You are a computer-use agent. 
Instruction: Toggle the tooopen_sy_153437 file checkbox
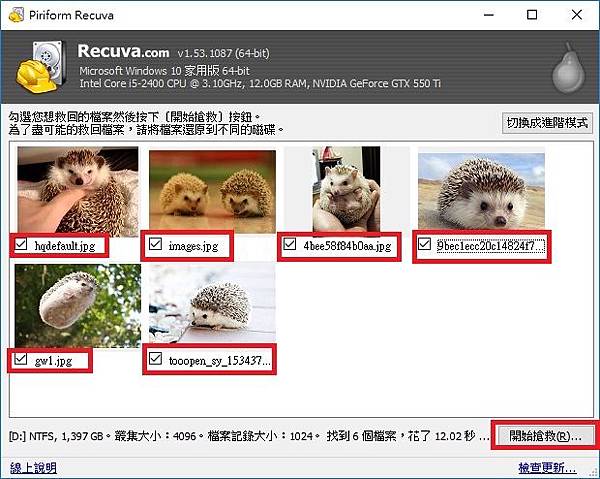coord(155,359)
